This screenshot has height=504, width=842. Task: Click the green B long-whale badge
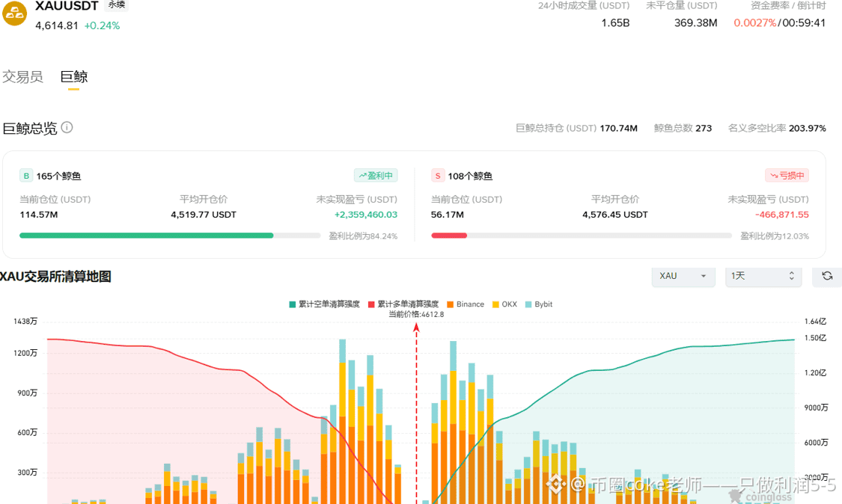tap(25, 176)
